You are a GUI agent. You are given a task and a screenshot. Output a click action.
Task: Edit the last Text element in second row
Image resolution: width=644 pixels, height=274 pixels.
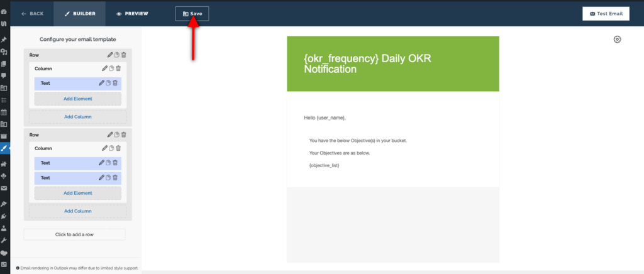(101, 178)
